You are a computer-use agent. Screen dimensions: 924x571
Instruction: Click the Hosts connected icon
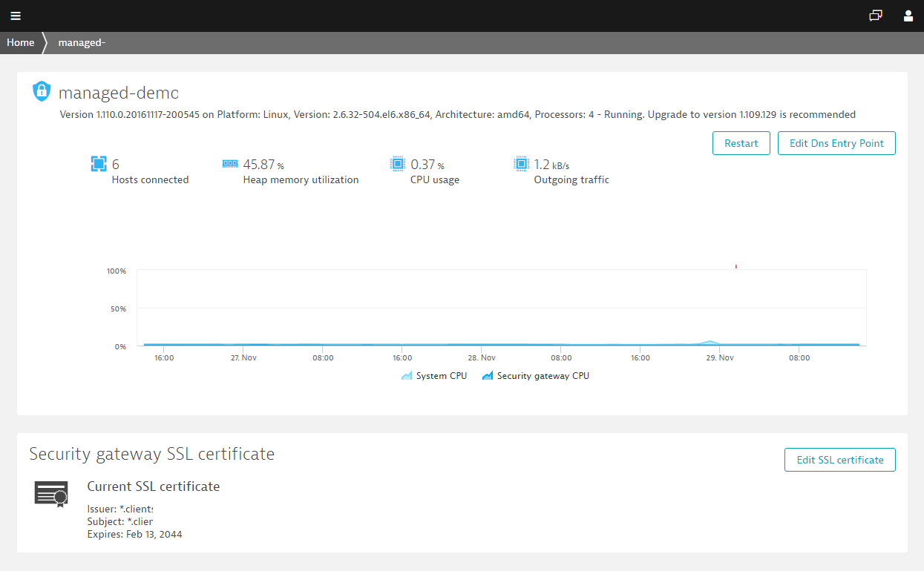99,164
